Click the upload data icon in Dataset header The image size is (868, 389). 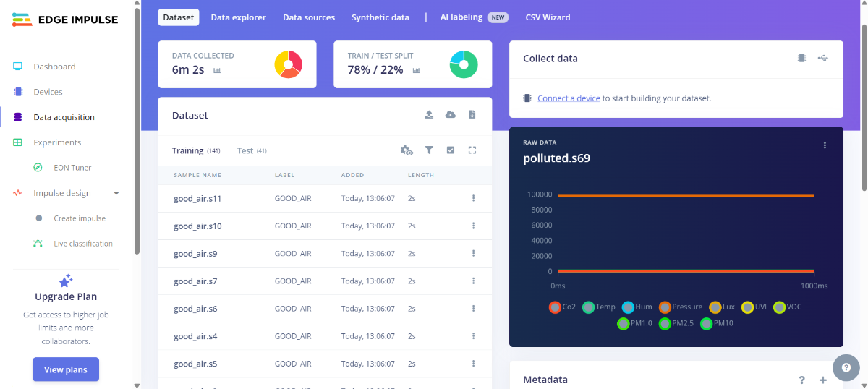pyautogui.click(x=429, y=115)
